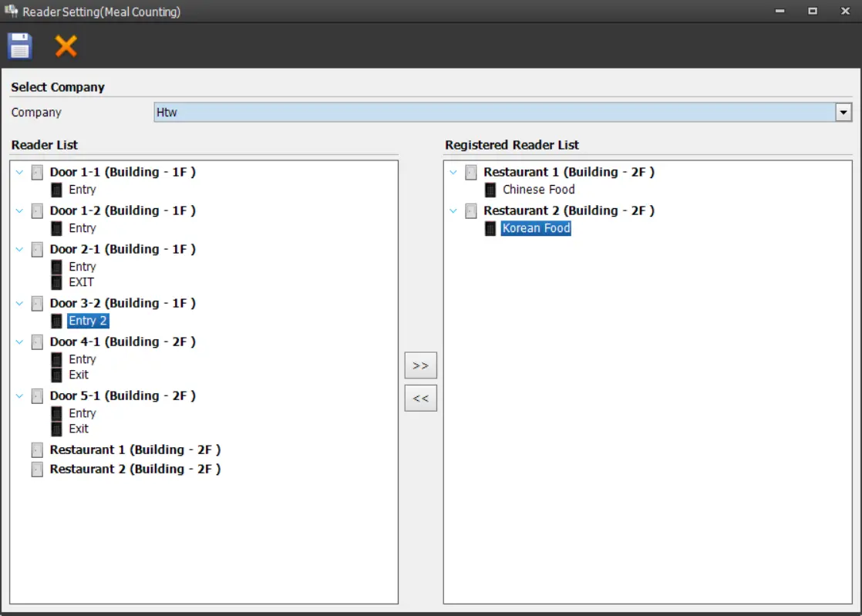Collapse the Door 5-1 tree node
The height and width of the screenshot is (616, 862).
click(x=20, y=396)
